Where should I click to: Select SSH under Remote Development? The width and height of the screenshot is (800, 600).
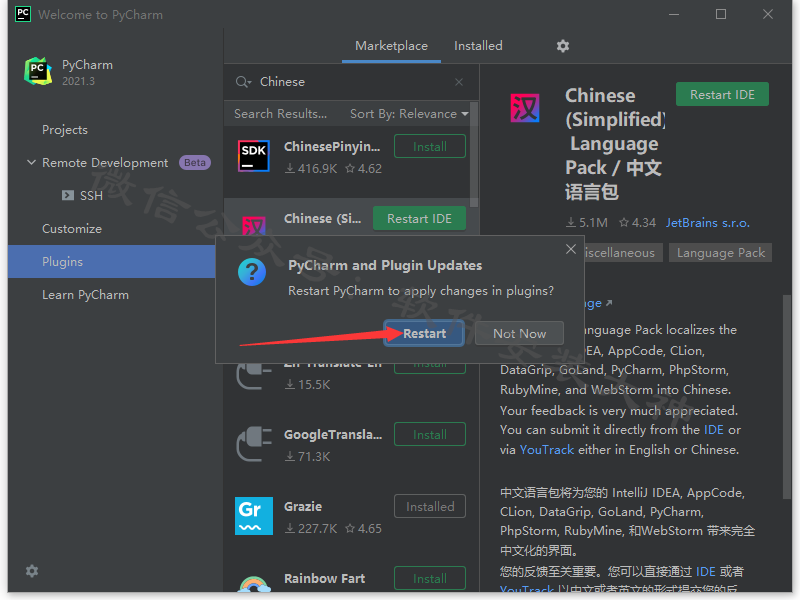[91, 195]
